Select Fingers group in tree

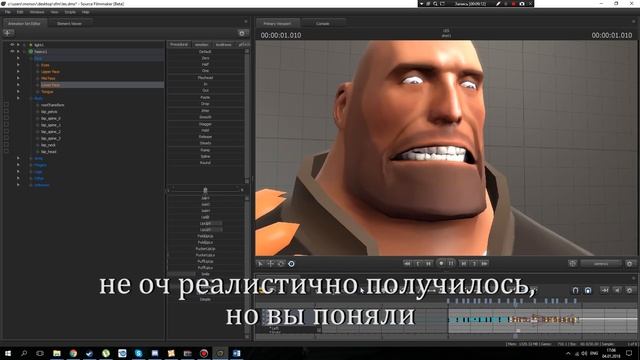click(x=40, y=165)
